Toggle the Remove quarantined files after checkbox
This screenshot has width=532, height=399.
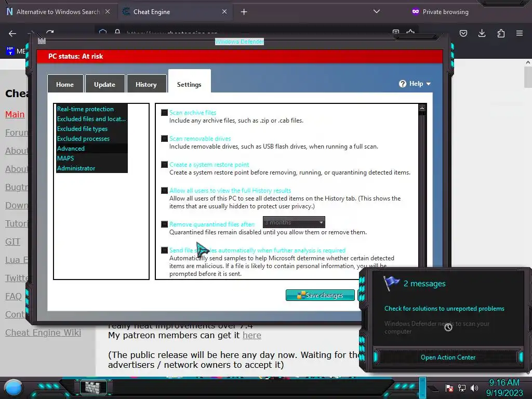[165, 224]
